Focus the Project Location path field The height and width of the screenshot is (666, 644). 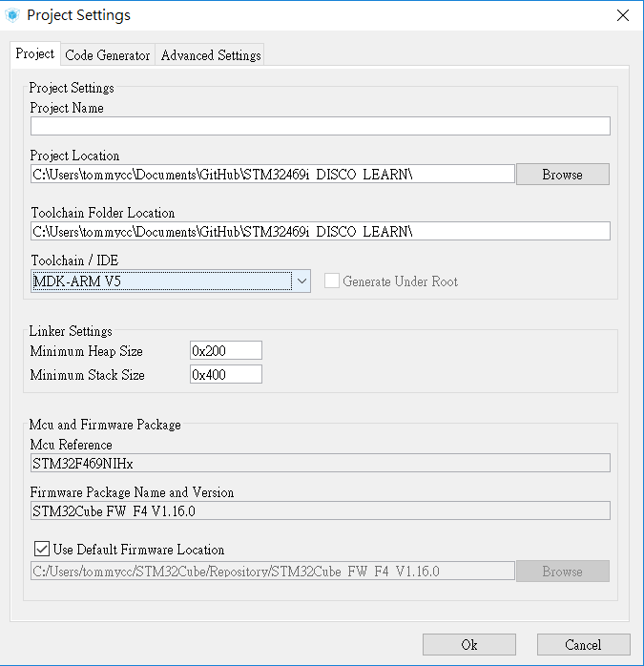[273, 174]
